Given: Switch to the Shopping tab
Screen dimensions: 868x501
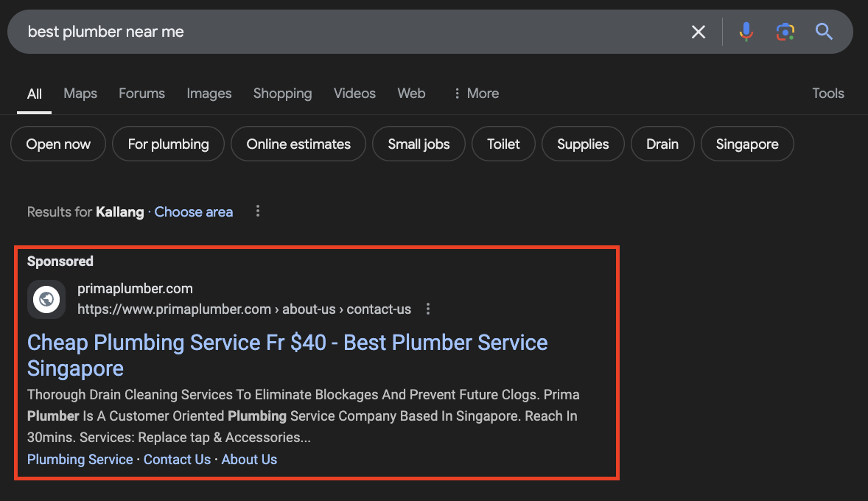Looking at the screenshot, I should (x=282, y=94).
